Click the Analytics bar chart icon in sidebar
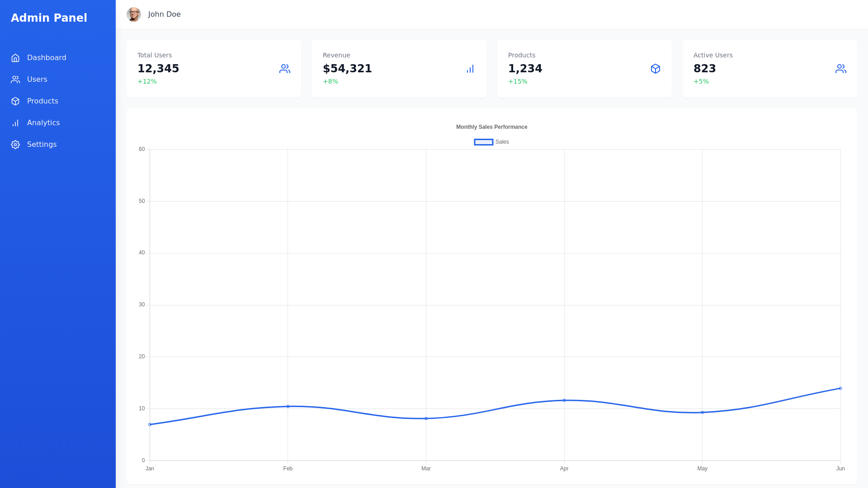 click(x=15, y=123)
